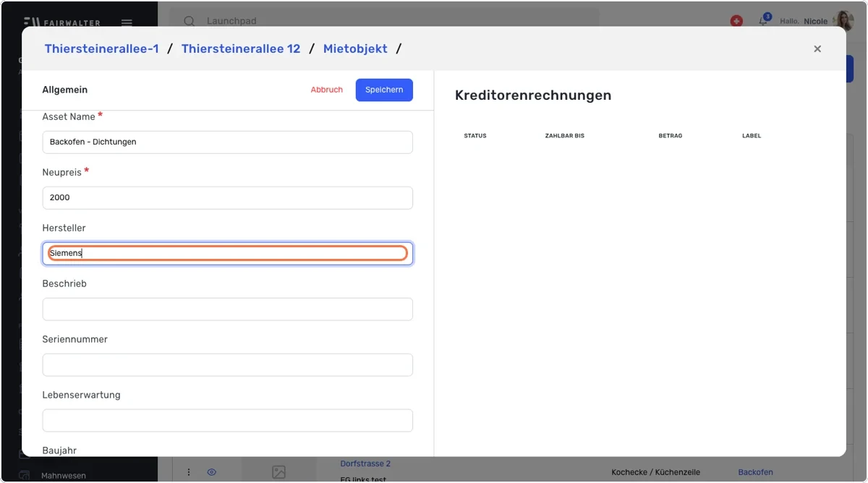Image resolution: width=868 pixels, height=483 pixels.
Task: Click the Launchpad search box
Action: (x=384, y=22)
